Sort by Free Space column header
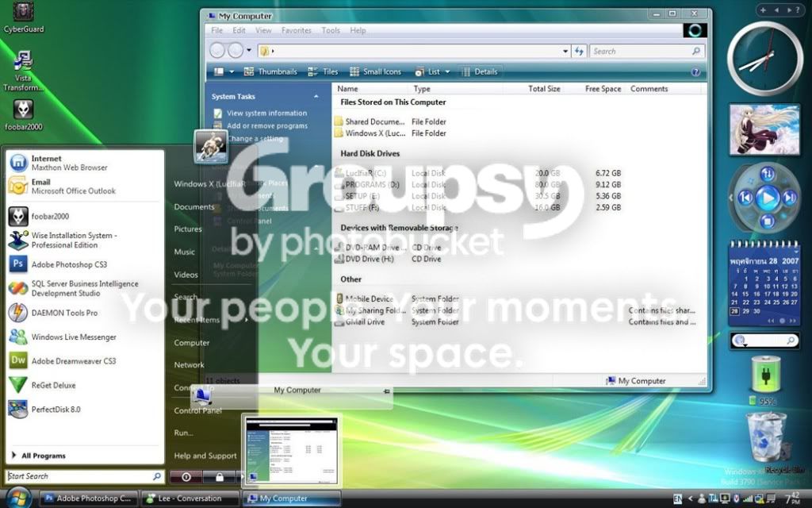This screenshot has width=812, height=508. point(603,89)
